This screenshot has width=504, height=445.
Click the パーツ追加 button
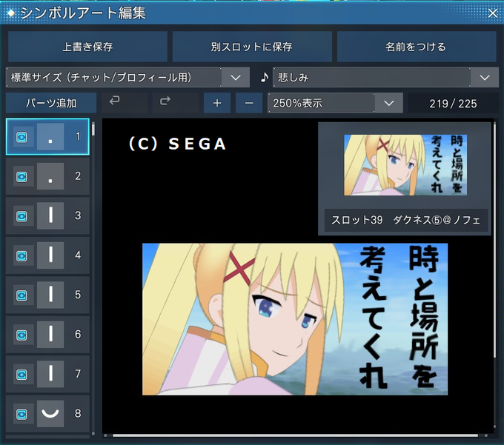point(51,103)
